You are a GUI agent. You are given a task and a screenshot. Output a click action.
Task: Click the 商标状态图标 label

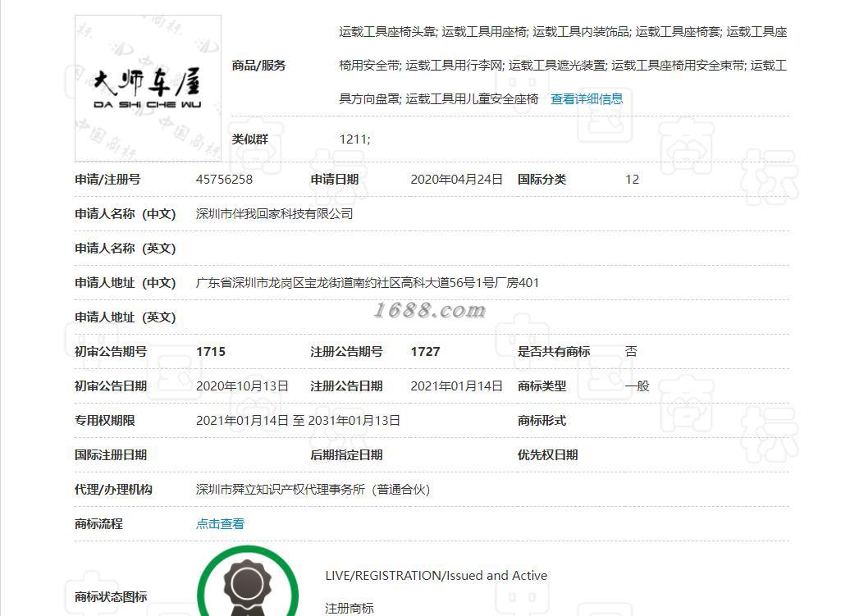[111, 597]
